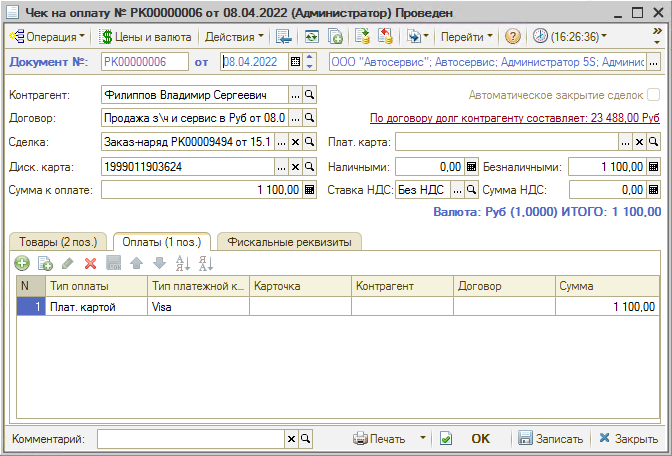Screen dimensions: 672x456
Task: Expand the Действия menu
Action: [234, 36]
